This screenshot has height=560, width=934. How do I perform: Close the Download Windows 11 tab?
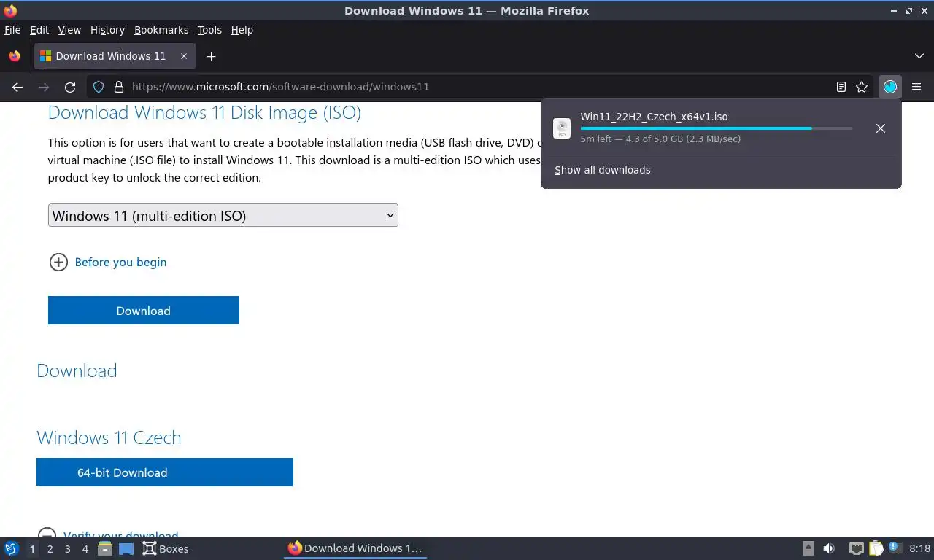(x=184, y=56)
